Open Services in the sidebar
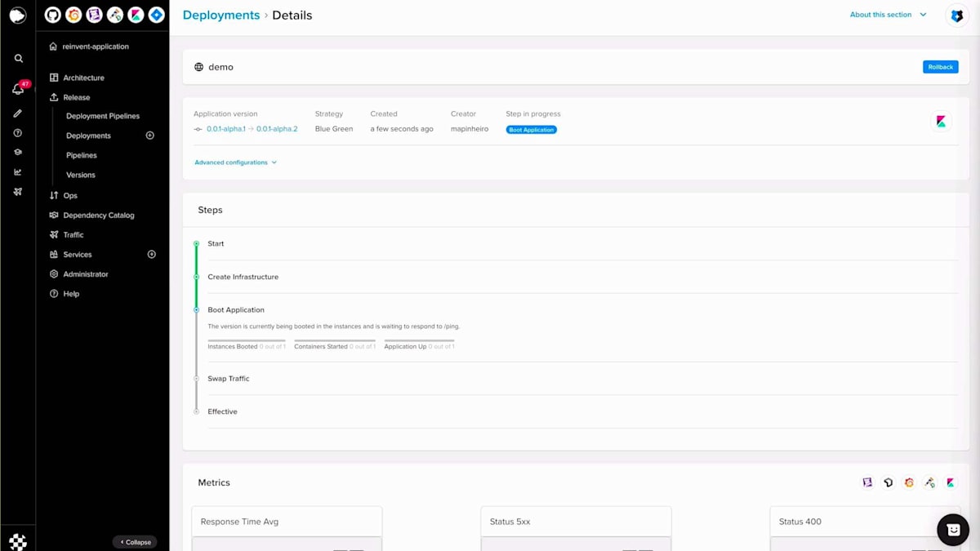Image resolution: width=980 pixels, height=551 pixels. coord(78,255)
